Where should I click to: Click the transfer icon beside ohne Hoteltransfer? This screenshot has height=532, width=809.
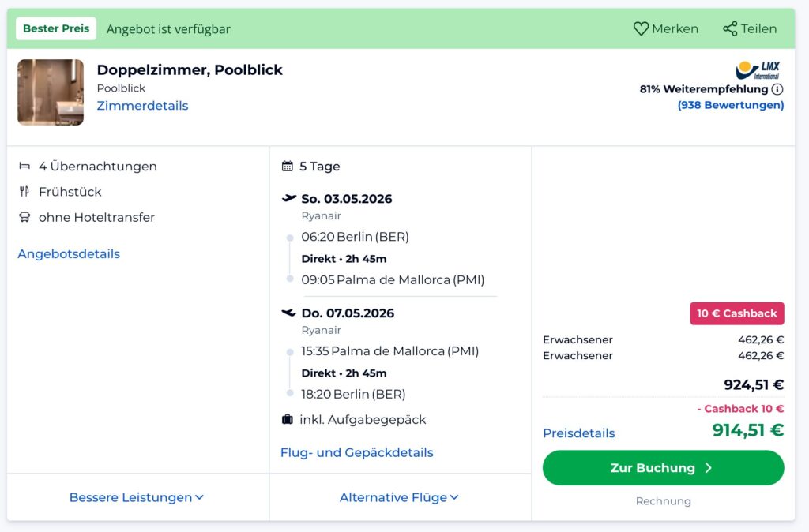(x=24, y=217)
